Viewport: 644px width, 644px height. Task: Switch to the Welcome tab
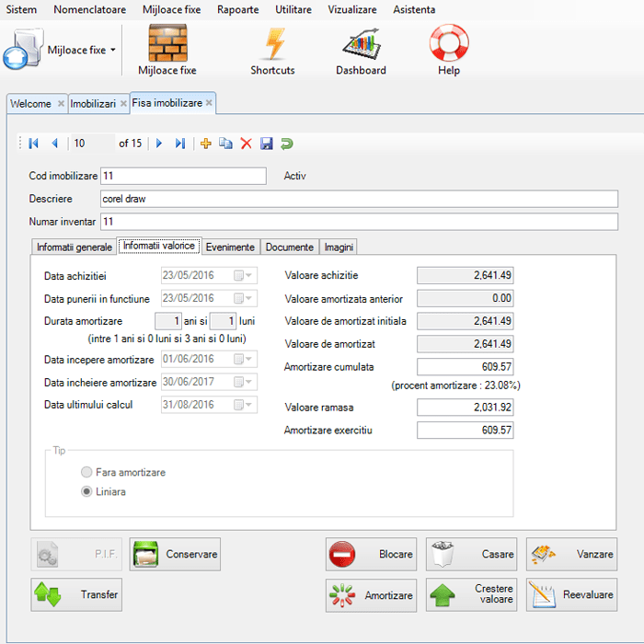pos(30,103)
